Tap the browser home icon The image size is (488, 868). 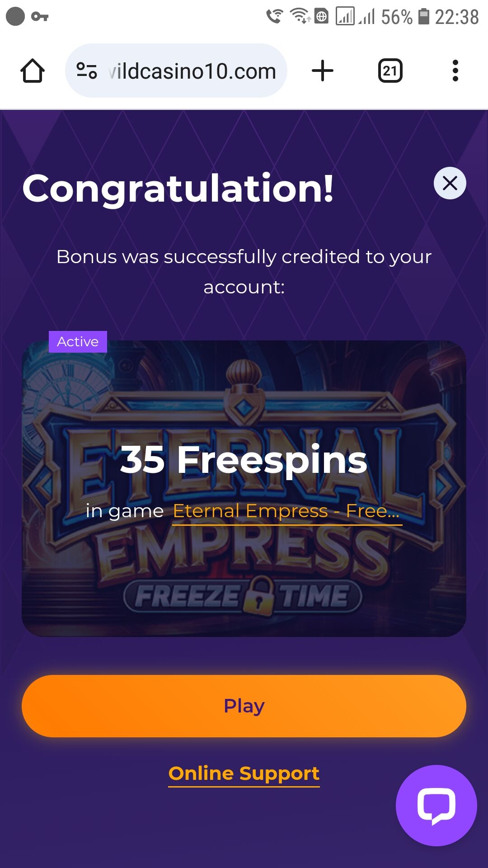click(33, 71)
